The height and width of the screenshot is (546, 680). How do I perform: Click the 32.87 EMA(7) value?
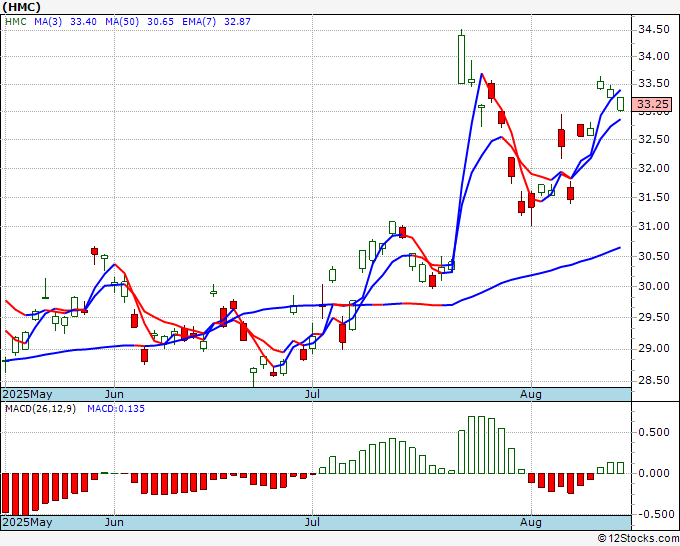point(237,22)
